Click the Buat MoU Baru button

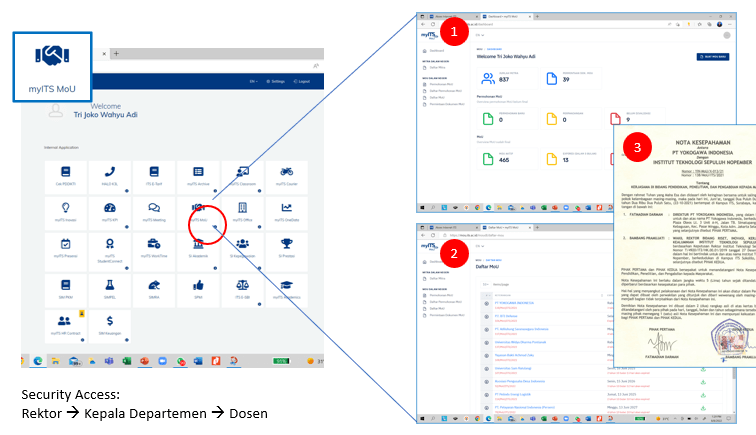tap(598, 58)
